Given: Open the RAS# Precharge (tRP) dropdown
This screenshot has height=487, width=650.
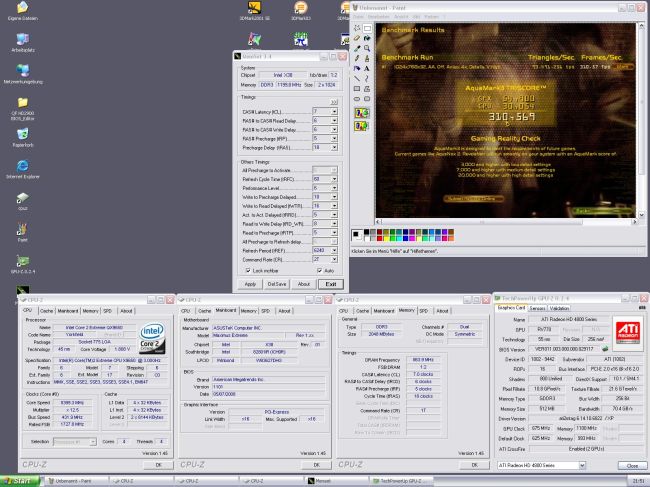Looking at the screenshot, I should (x=334, y=138).
